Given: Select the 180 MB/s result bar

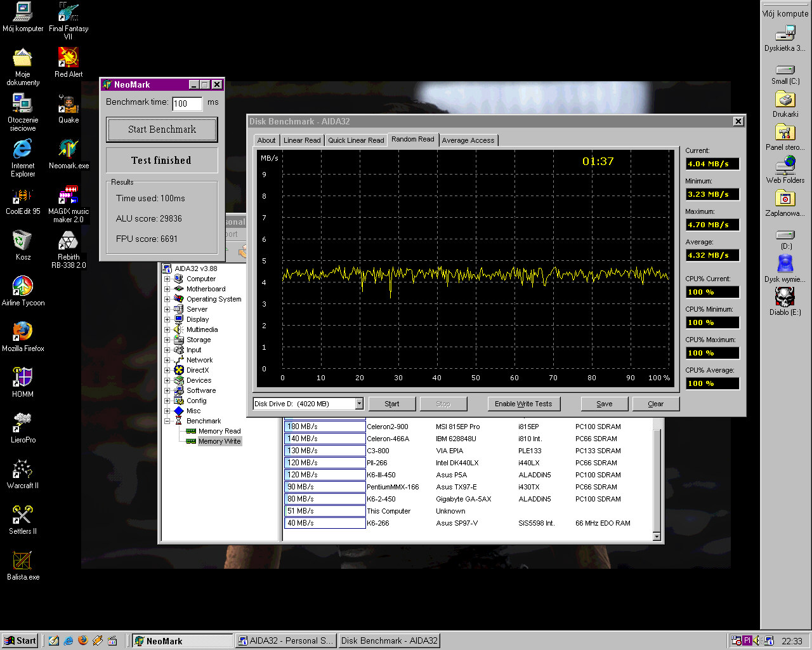Looking at the screenshot, I should tap(325, 427).
